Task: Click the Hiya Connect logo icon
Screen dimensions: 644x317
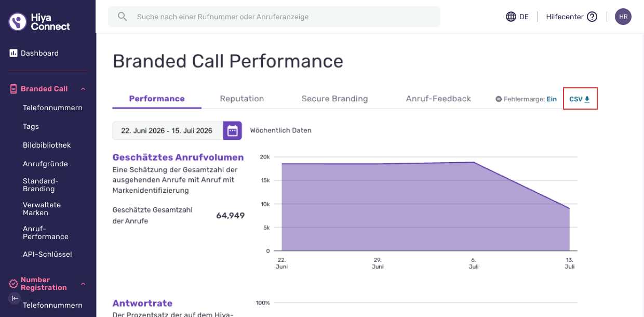Action: [18, 22]
